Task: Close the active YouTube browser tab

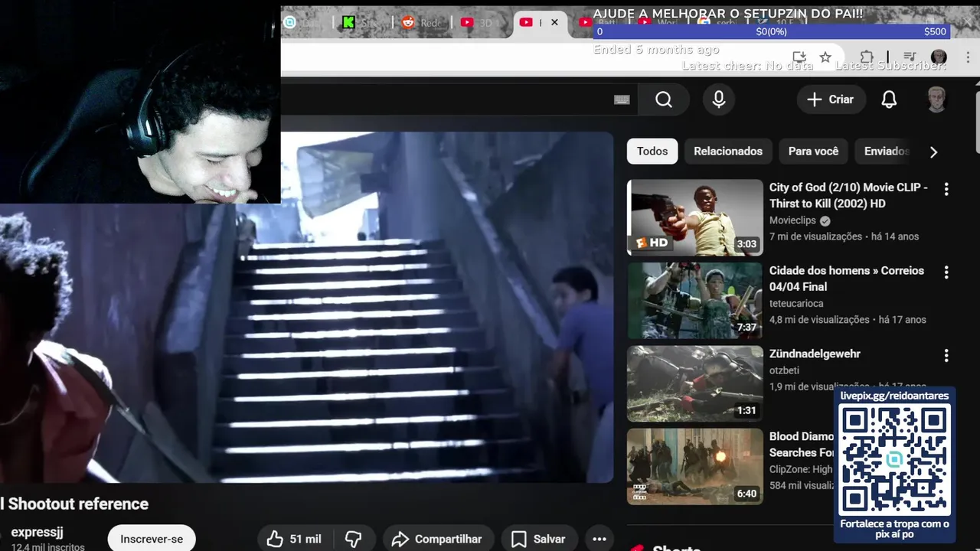Action: click(554, 22)
